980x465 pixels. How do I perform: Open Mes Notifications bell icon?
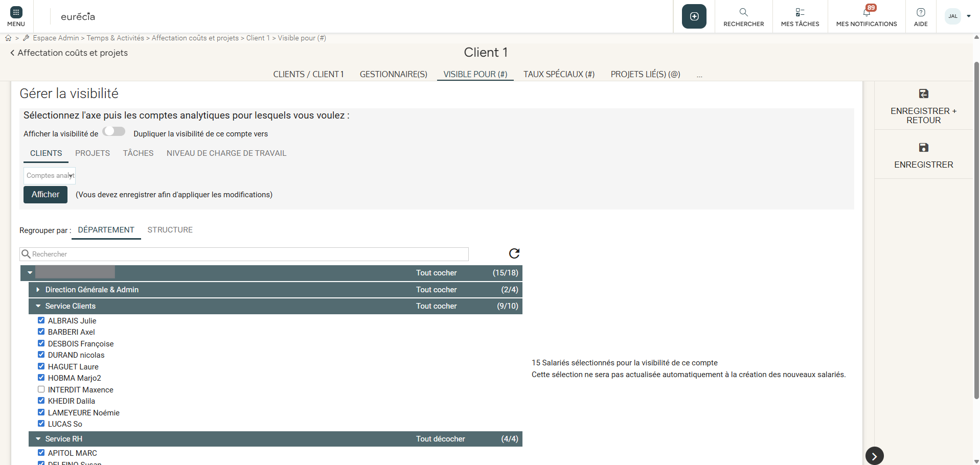pyautogui.click(x=867, y=12)
